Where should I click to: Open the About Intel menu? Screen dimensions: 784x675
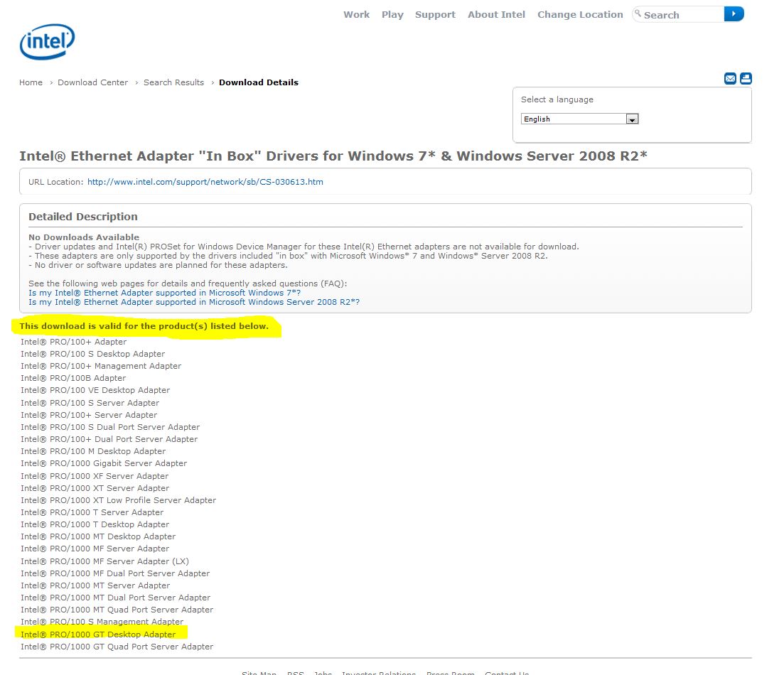(497, 14)
